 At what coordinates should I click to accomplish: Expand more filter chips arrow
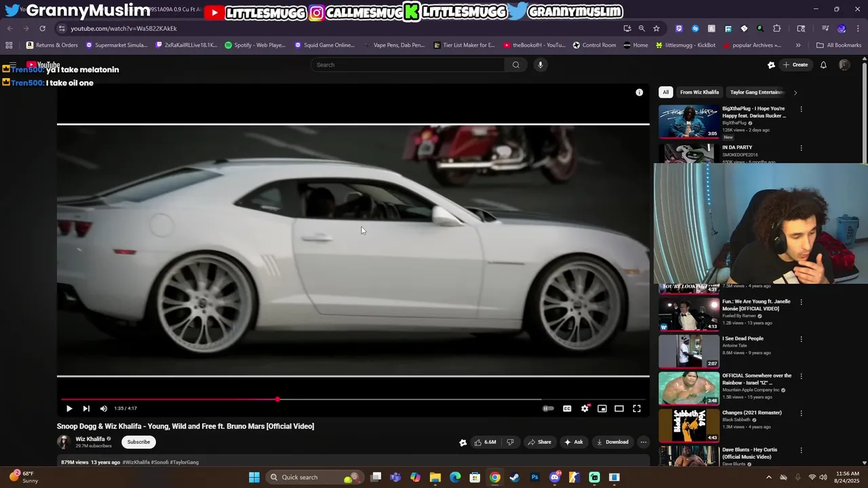tap(795, 92)
